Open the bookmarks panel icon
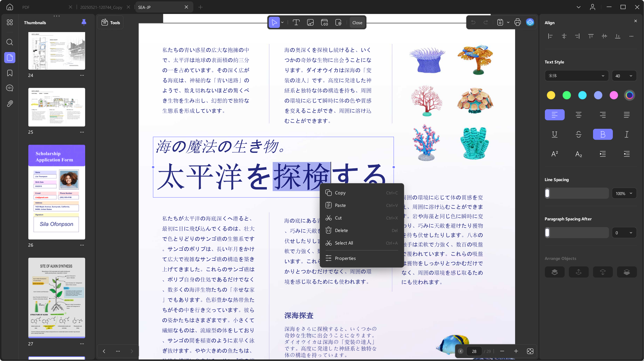The image size is (644, 361). pyautogui.click(x=10, y=73)
